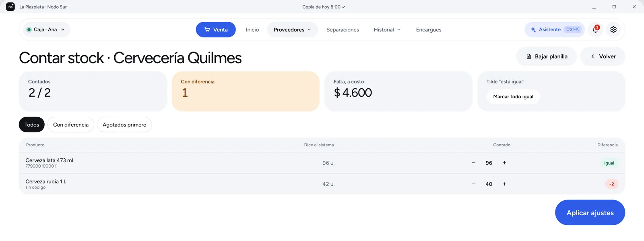Screen dimensions: 644x241
Task: Expand the Proveedores menu
Action: (293, 29)
